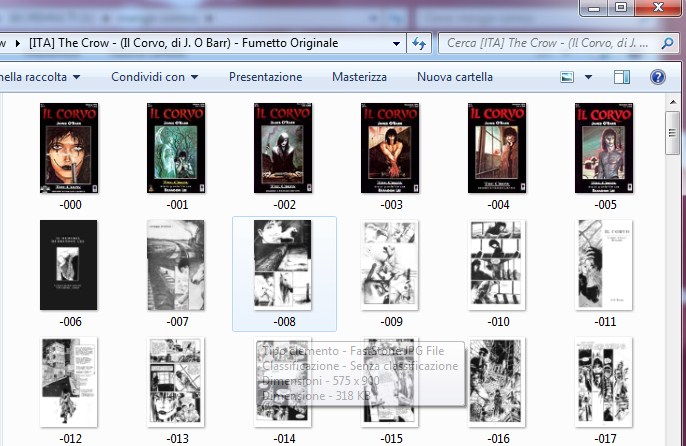
Task: Select the -004 cover thumbnail
Action: coord(497,148)
